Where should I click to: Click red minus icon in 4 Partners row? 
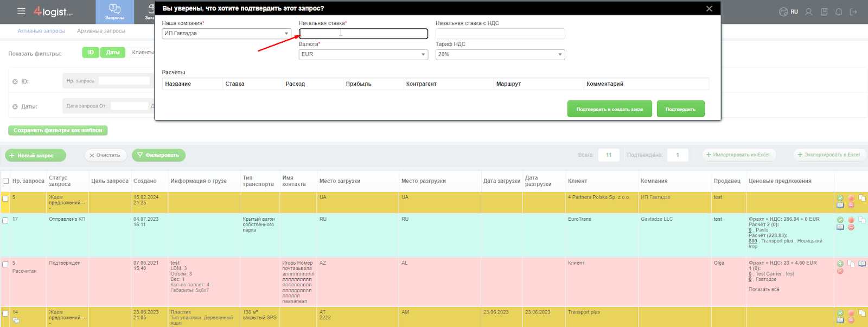pos(851,205)
